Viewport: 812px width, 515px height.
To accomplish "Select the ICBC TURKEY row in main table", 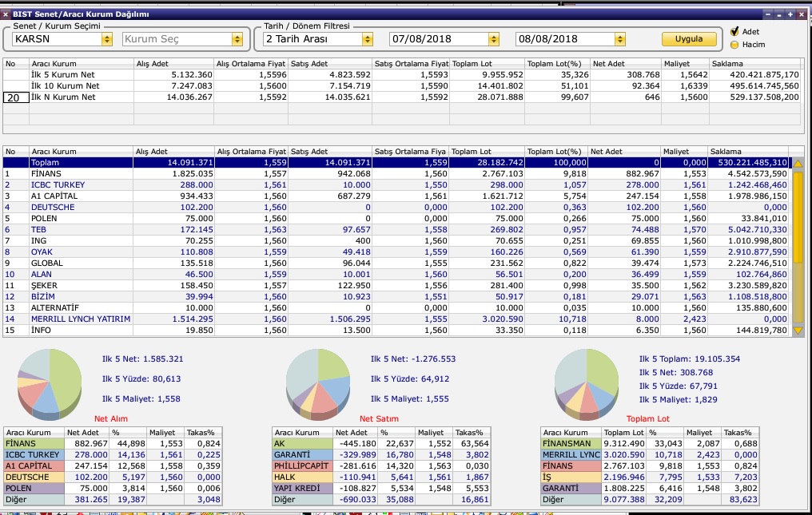I will (x=396, y=184).
